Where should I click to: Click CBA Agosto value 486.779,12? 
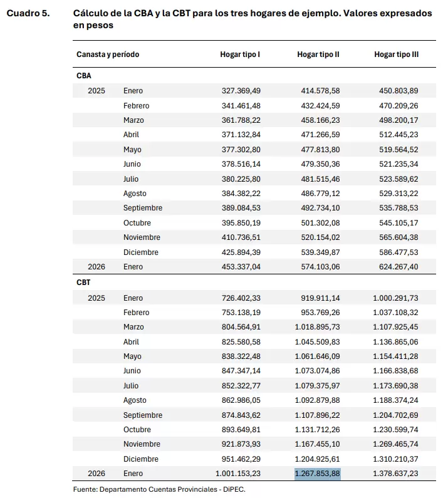pyautogui.click(x=320, y=194)
